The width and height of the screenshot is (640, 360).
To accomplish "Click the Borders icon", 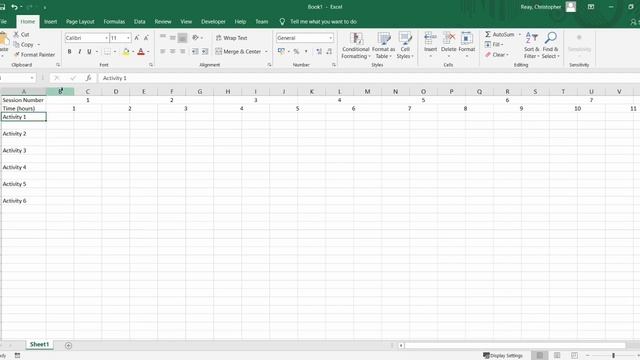I will point(107,52).
